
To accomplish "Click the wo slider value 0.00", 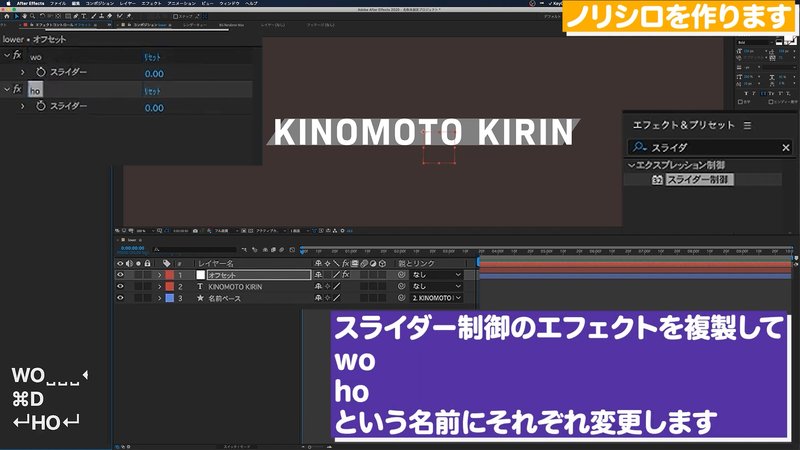I will click(x=154, y=73).
